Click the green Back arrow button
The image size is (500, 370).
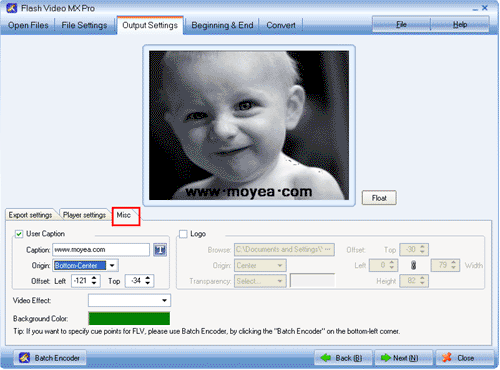pos(343,358)
